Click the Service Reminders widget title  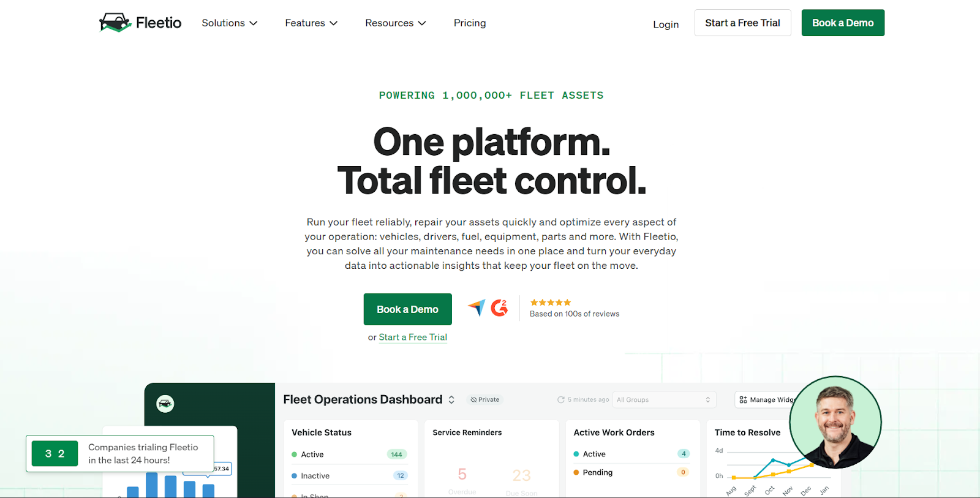(467, 432)
